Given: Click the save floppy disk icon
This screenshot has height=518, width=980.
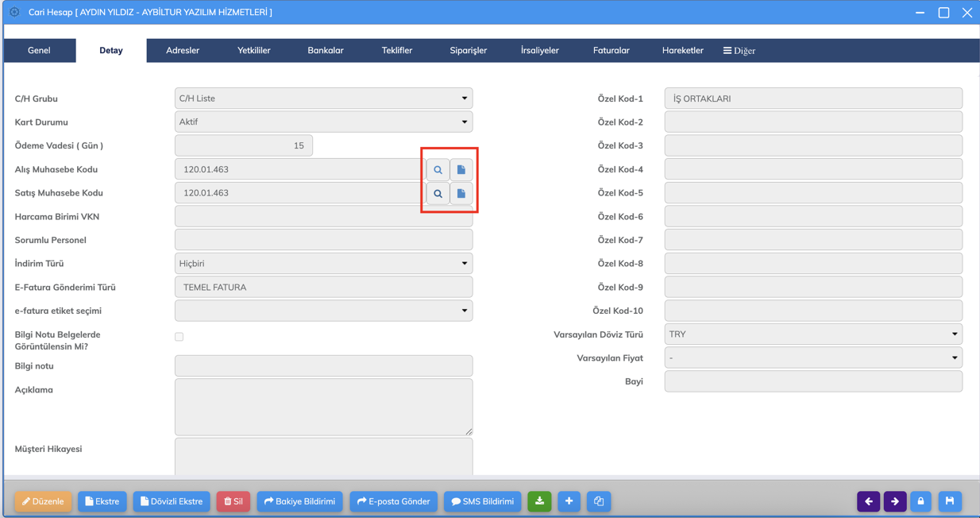Looking at the screenshot, I should coord(950,501).
